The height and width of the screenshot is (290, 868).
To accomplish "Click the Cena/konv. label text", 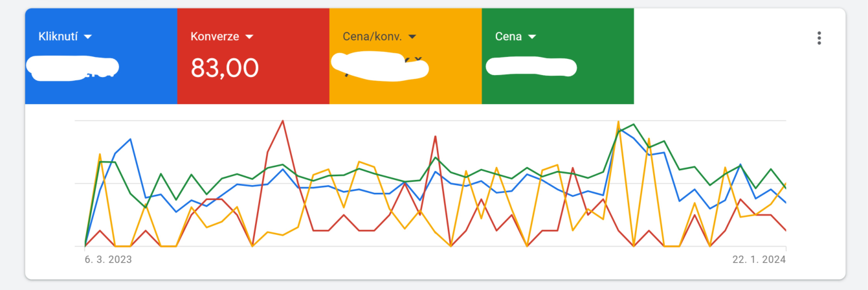I will (x=373, y=36).
